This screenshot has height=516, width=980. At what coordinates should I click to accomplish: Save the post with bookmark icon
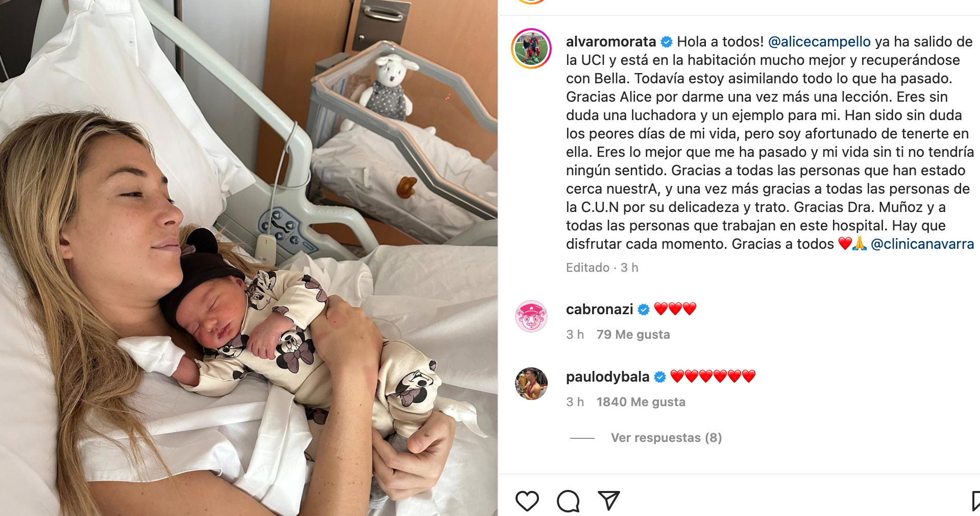[x=975, y=501]
